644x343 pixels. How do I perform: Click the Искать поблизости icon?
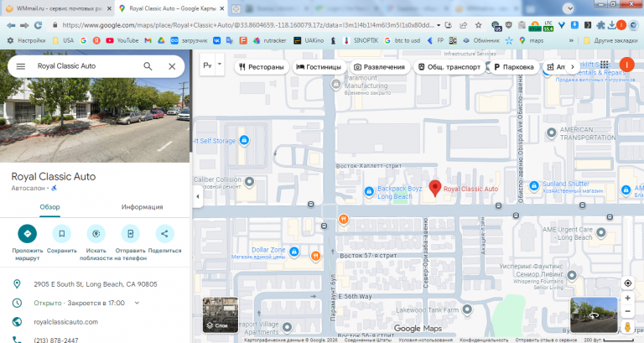click(x=96, y=234)
